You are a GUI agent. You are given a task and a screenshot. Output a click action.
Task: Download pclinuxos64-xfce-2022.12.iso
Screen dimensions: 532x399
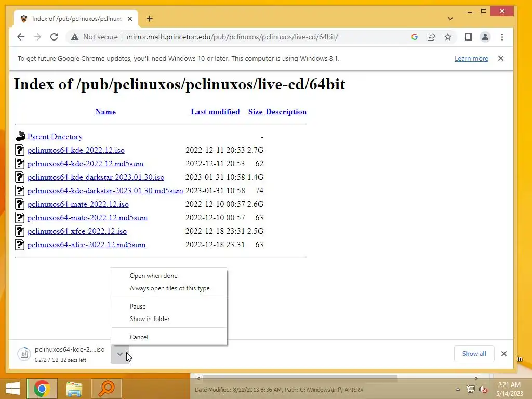click(x=77, y=231)
